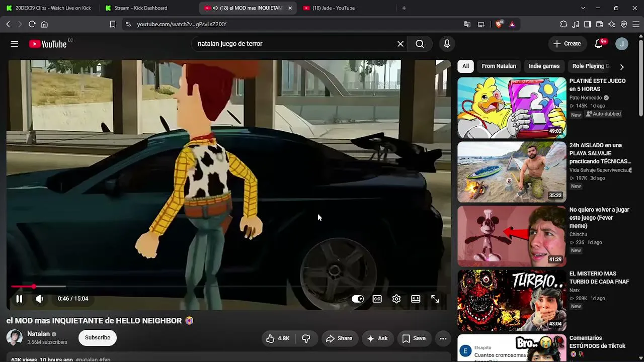Open the browser extensions puzzle menu
Screen dimensions: 644x362
click(563, 24)
